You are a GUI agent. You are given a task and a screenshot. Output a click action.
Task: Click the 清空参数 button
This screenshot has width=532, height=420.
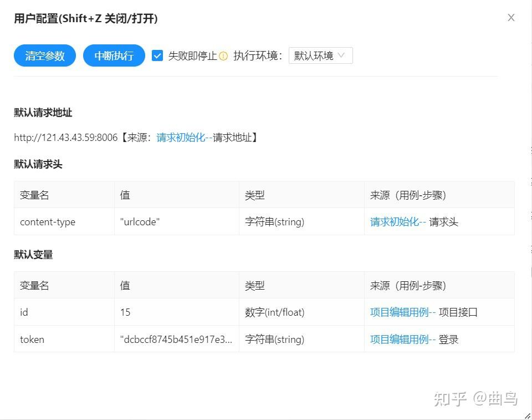[x=45, y=55]
